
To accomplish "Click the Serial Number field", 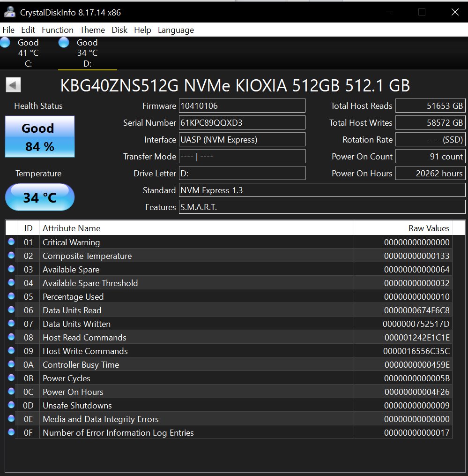I will tap(242, 123).
